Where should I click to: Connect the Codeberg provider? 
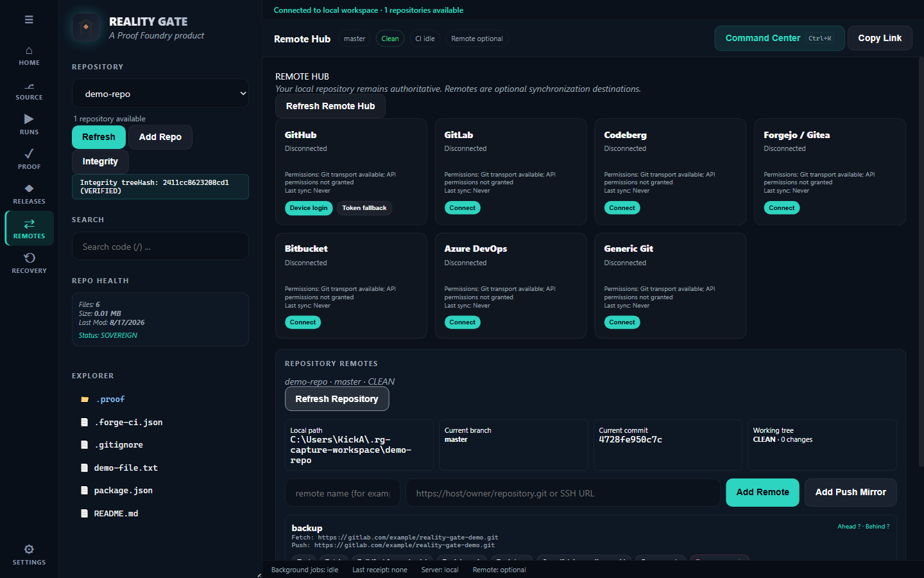coord(622,208)
